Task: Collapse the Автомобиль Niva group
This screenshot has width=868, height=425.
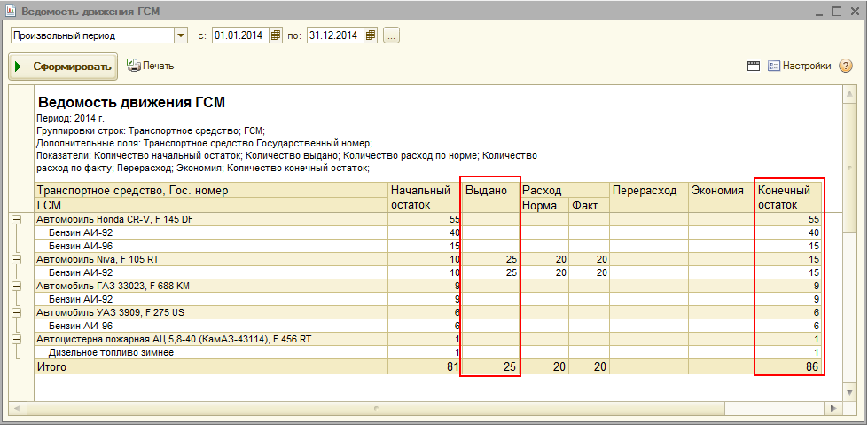Action: [16, 259]
